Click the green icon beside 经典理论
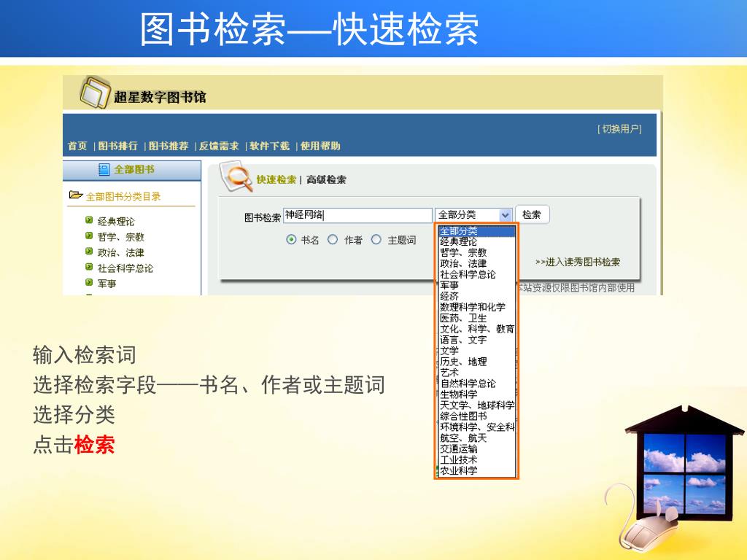747x560 pixels. click(x=89, y=220)
